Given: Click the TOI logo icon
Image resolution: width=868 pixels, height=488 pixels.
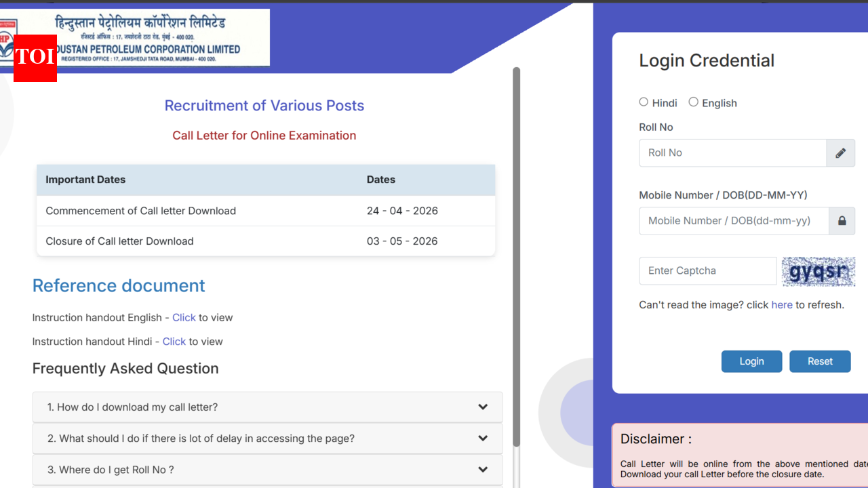Looking at the screenshot, I should pos(35,58).
